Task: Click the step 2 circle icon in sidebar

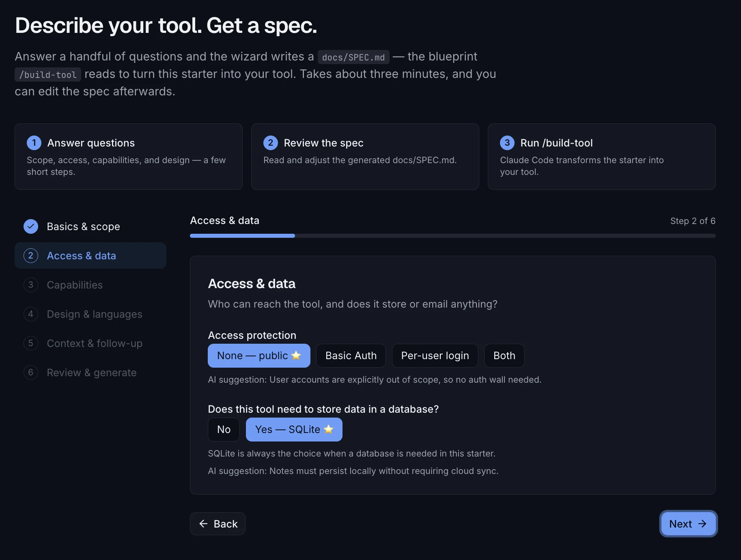Action: [31, 256]
